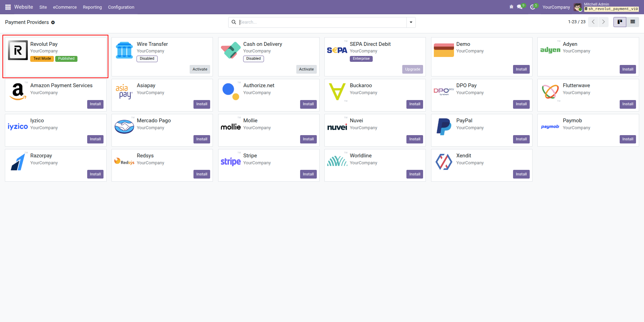Click the Revolut Pay logo
644x322 pixels.
tap(18, 50)
